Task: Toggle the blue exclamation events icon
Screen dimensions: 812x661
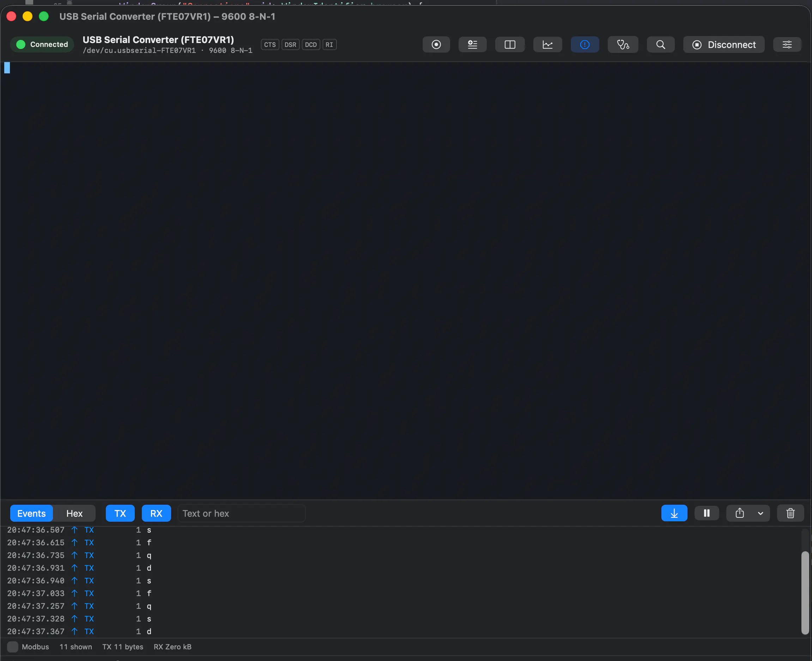Action: [585, 44]
